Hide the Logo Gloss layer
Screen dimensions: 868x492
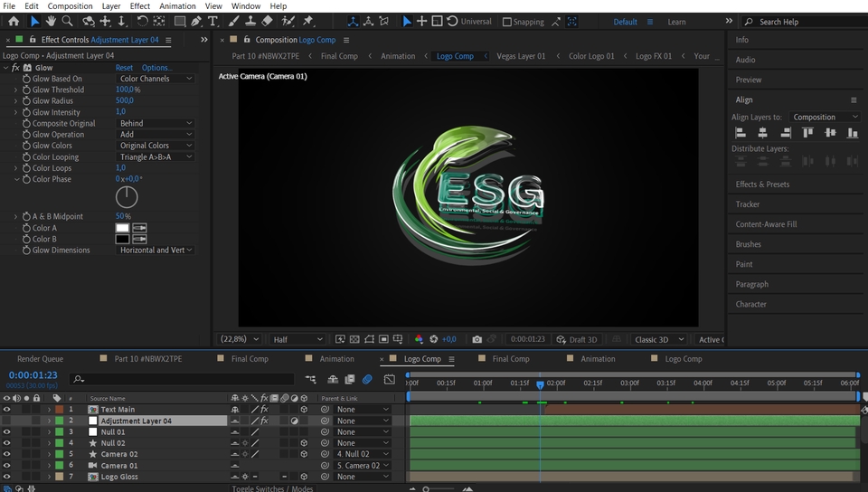[x=6, y=477]
